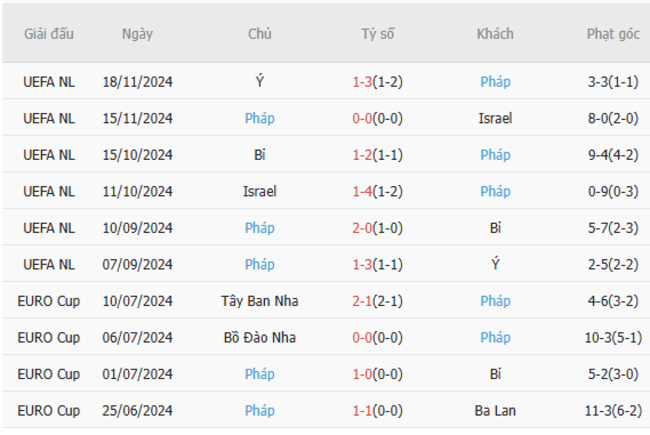This screenshot has width=650, height=435.
Task: Click the Israel away team on 15/11/2024
Action: [495, 118]
